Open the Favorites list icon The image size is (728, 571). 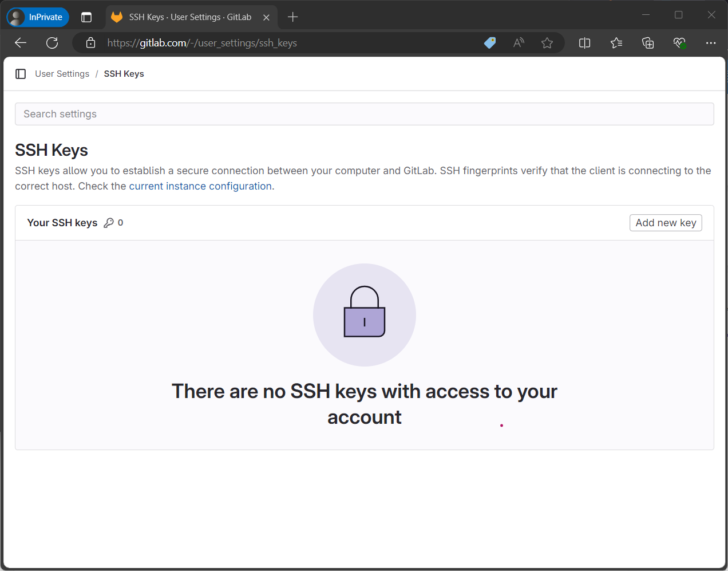coord(616,43)
